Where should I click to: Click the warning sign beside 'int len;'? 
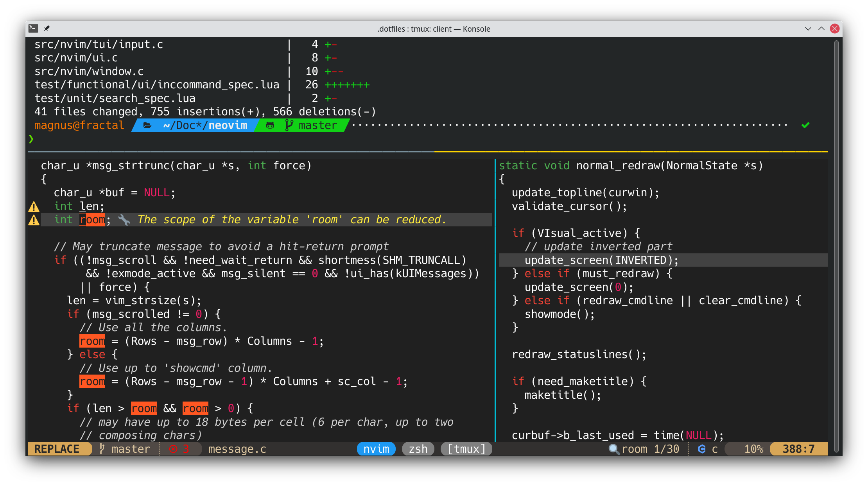tap(34, 206)
